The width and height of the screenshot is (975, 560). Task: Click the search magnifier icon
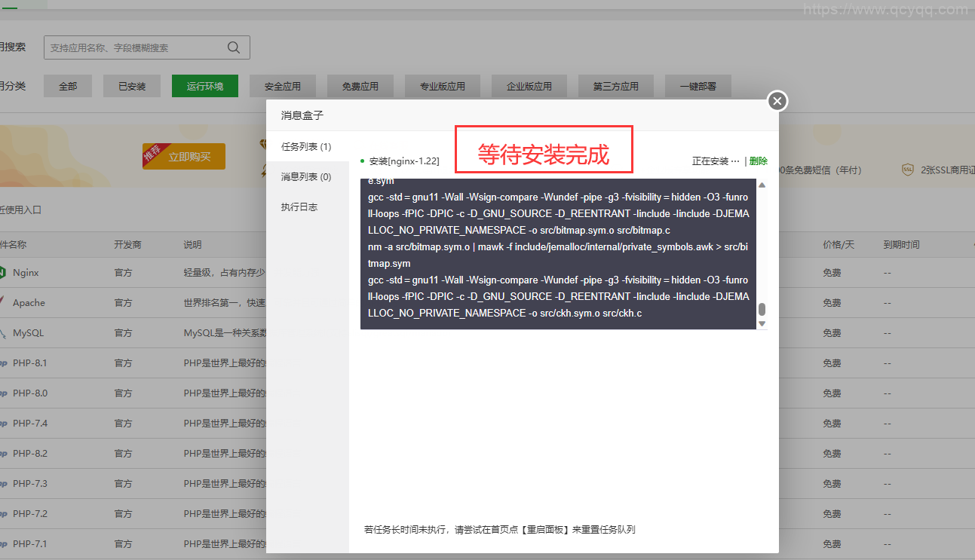pos(234,47)
